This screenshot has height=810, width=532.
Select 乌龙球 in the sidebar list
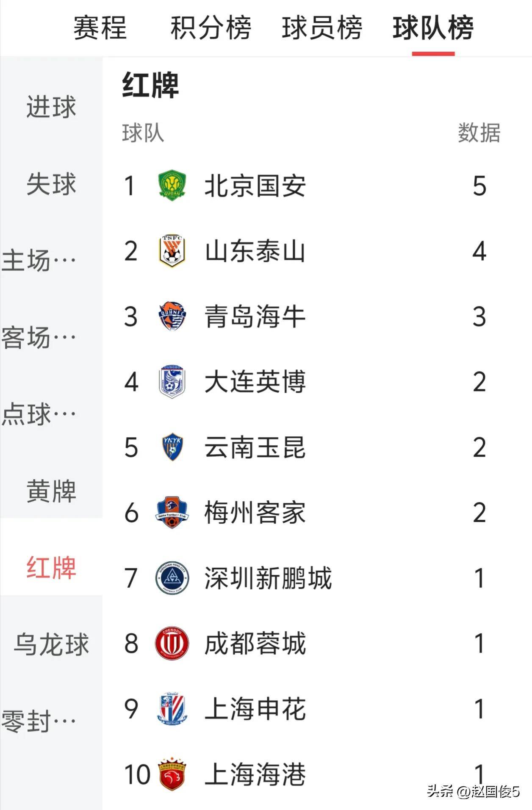51,645
